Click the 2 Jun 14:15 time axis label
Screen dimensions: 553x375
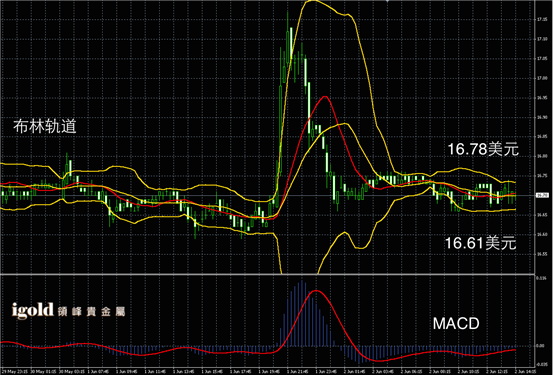tap(526, 371)
